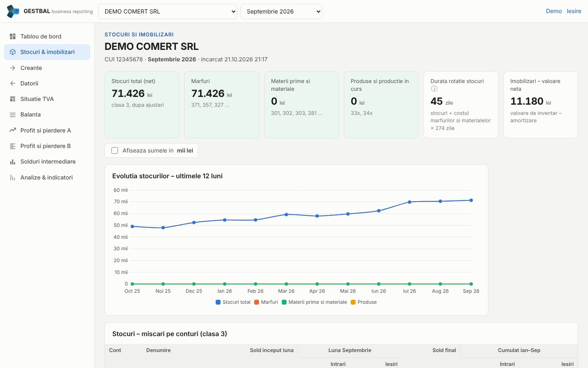Click the Sold inceput luna column header
This screenshot has width=588, height=368.
[272, 350]
